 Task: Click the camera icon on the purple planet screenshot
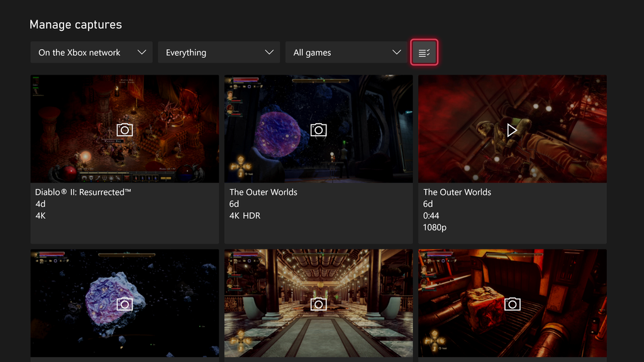pos(318,129)
